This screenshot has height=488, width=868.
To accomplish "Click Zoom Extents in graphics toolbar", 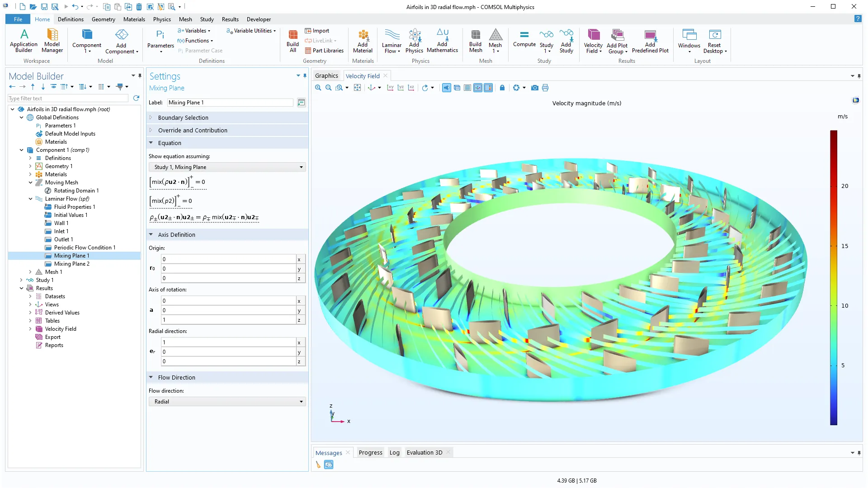I will pyautogui.click(x=357, y=88).
